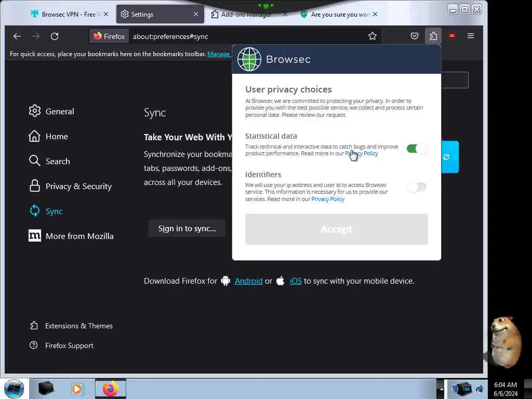Open the Firefox hamburger application menu
Viewport: 532px width, 399px height.
point(471,36)
